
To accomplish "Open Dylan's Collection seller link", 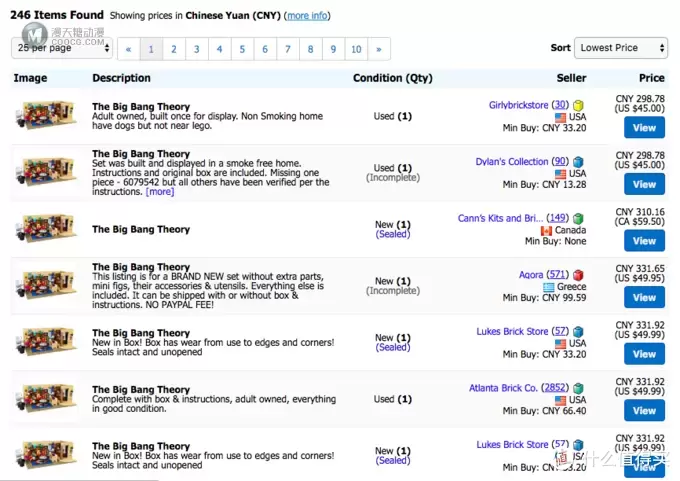I will [x=512, y=161].
